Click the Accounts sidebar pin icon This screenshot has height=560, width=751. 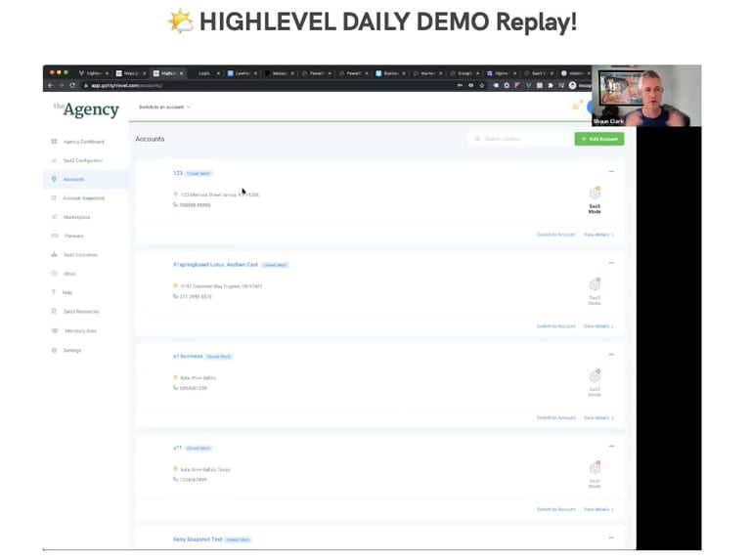pos(54,179)
